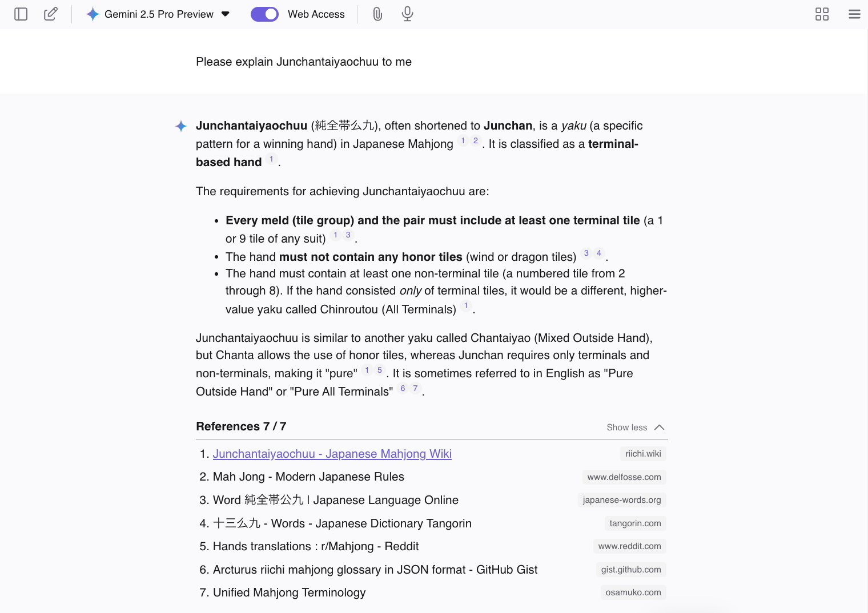This screenshot has width=868, height=613.
Task: Click the Gemini star logo in toolbar
Action: click(93, 14)
